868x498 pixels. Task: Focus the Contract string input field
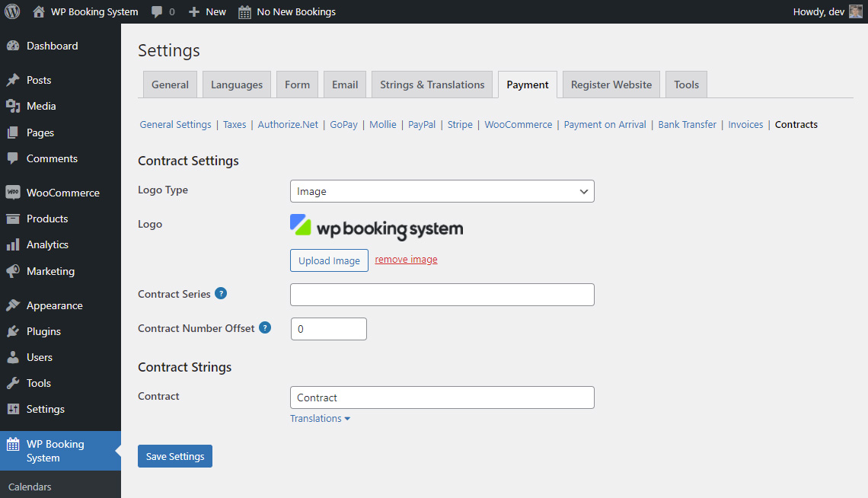coord(442,397)
